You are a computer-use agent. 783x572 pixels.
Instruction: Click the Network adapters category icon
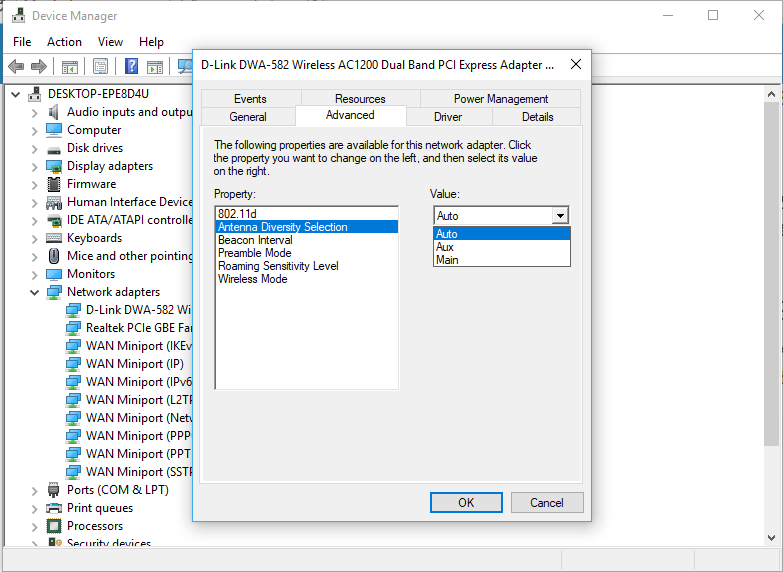pos(53,292)
